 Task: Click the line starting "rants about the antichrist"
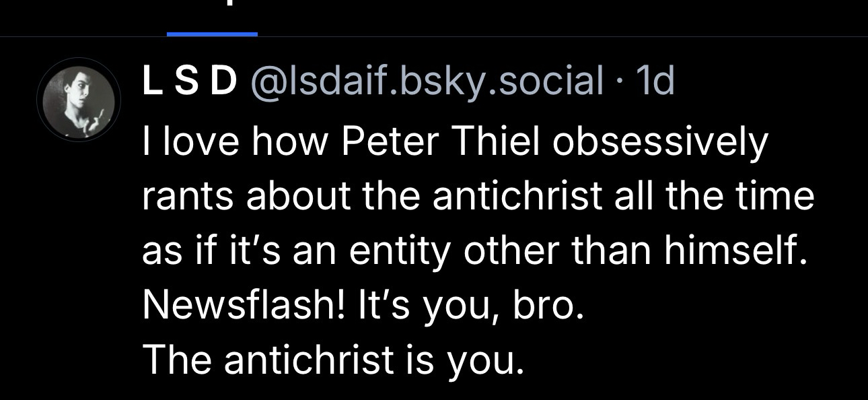(478, 197)
